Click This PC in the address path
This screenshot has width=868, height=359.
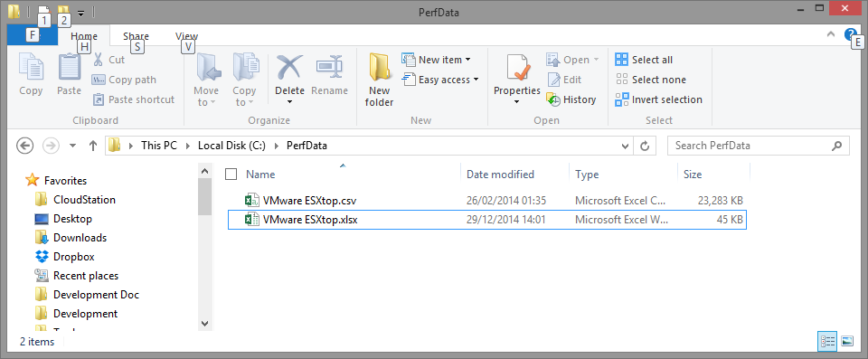coord(159,146)
